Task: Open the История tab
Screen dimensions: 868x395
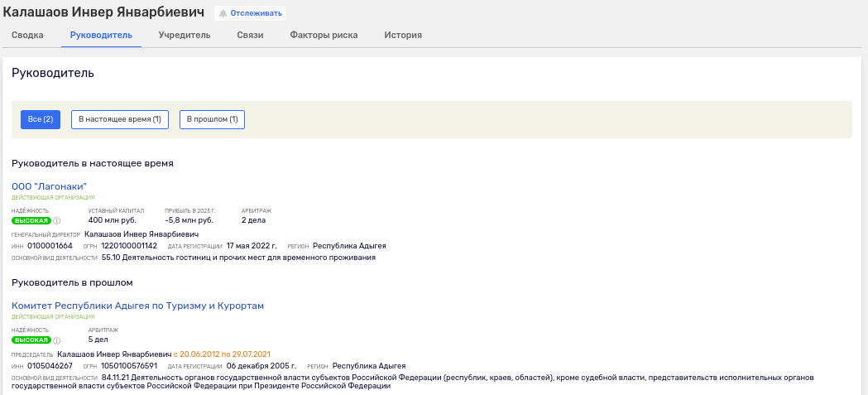Action: [403, 35]
